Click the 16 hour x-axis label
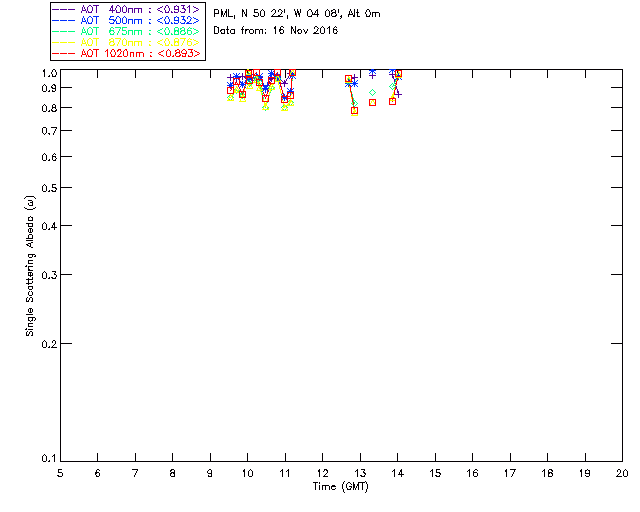The height and width of the screenshot is (512, 640). coord(473,473)
